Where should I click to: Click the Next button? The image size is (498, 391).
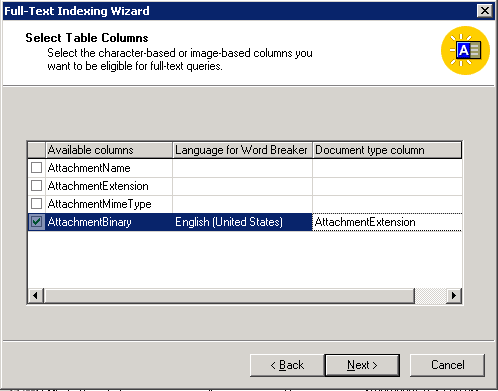(362, 365)
